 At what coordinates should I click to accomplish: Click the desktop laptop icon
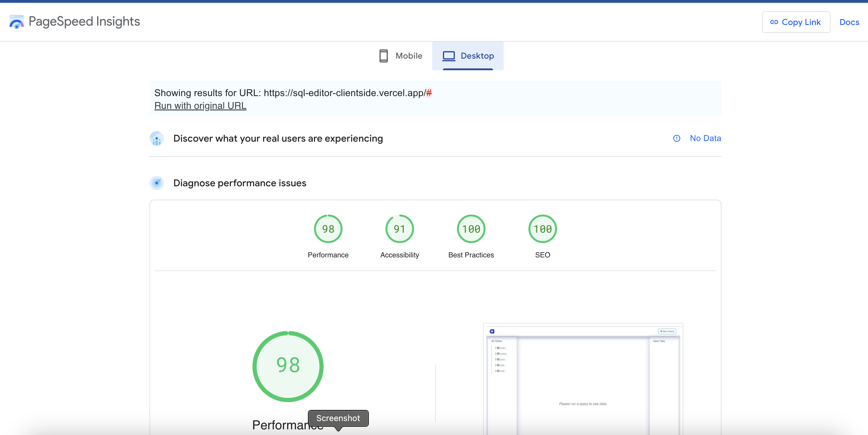click(449, 56)
